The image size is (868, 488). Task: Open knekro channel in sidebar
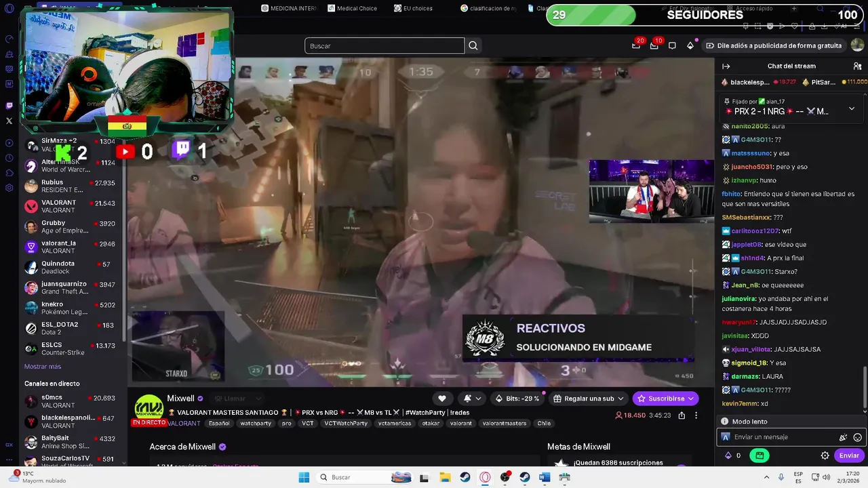click(x=71, y=308)
